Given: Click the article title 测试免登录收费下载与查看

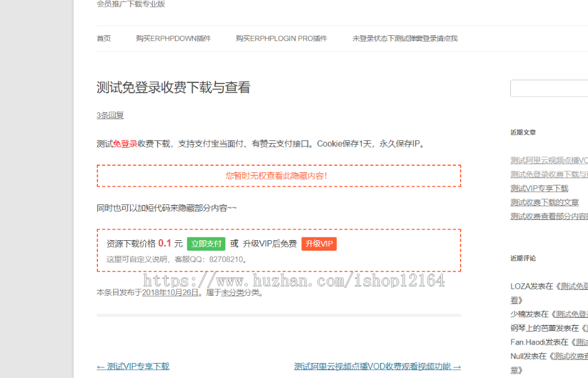Looking at the screenshot, I should pos(174,87).
